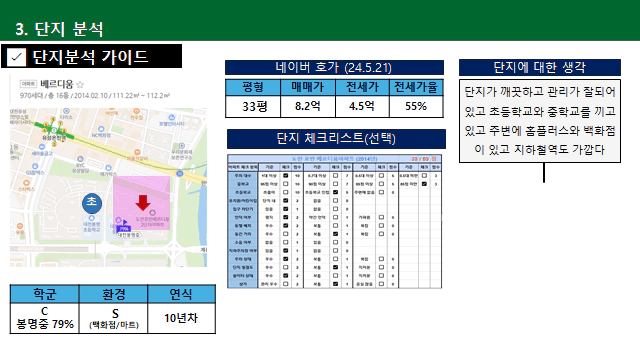
Task: Click the 다이소 map pin
Action: 66,111
